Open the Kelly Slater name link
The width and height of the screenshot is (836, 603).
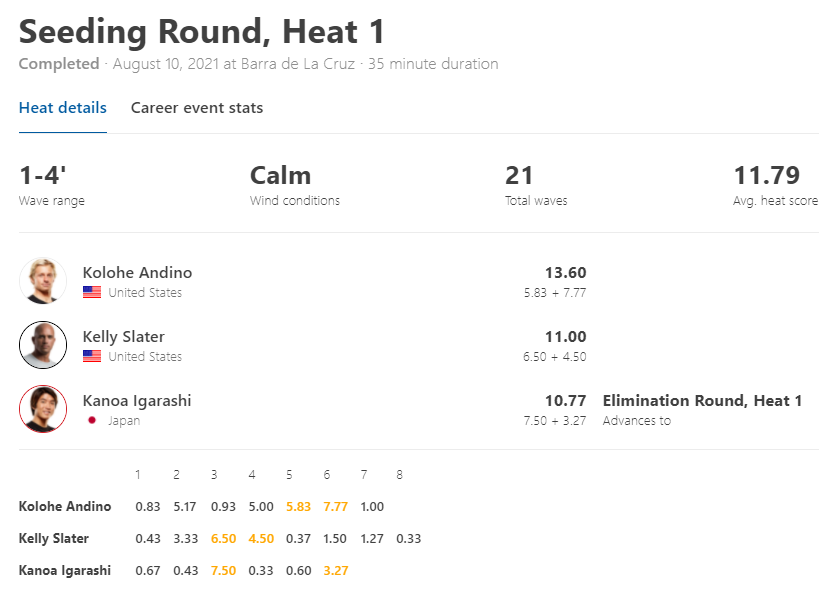(124, 336)
